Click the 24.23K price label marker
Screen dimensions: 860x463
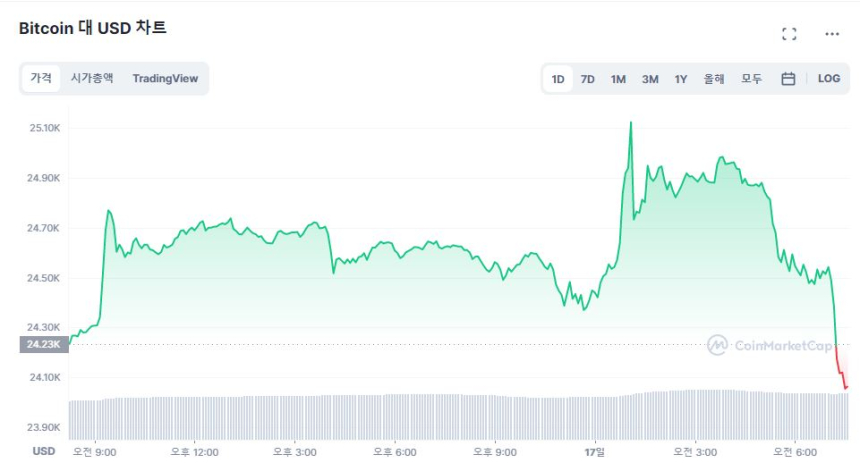click(44, 345)
